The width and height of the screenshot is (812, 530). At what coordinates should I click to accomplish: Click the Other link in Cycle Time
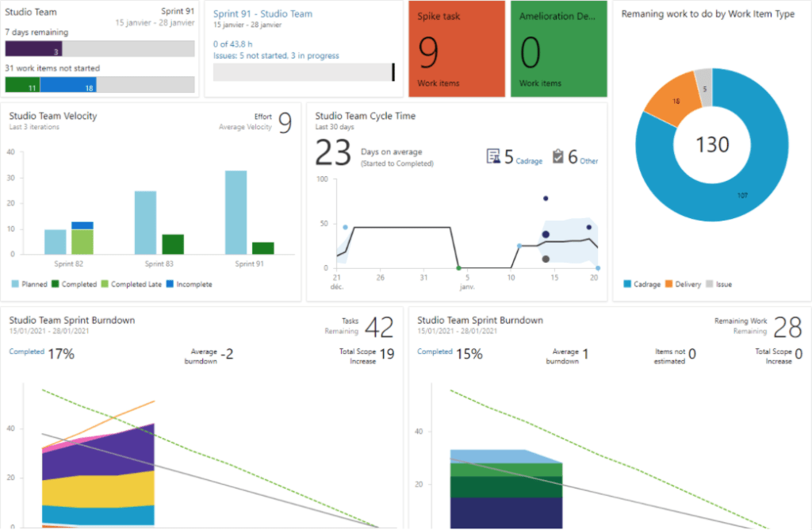click(x=588, y=161)
